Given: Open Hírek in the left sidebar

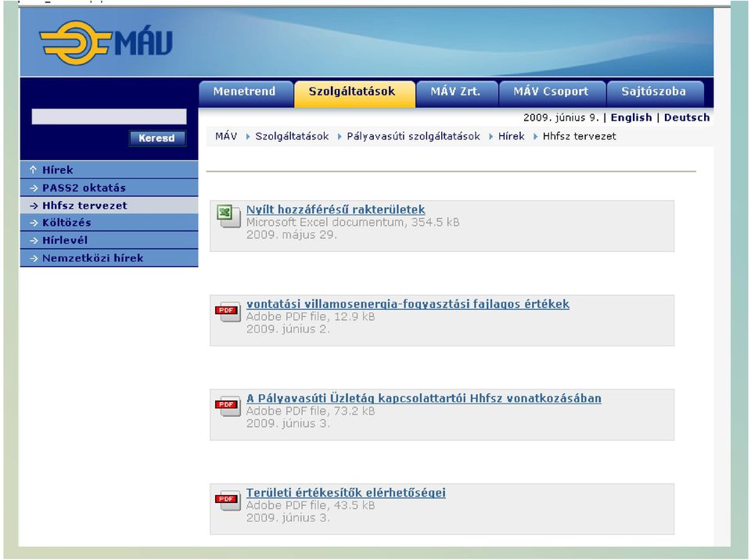Looking at the screenshot, I should pos(110,170).
